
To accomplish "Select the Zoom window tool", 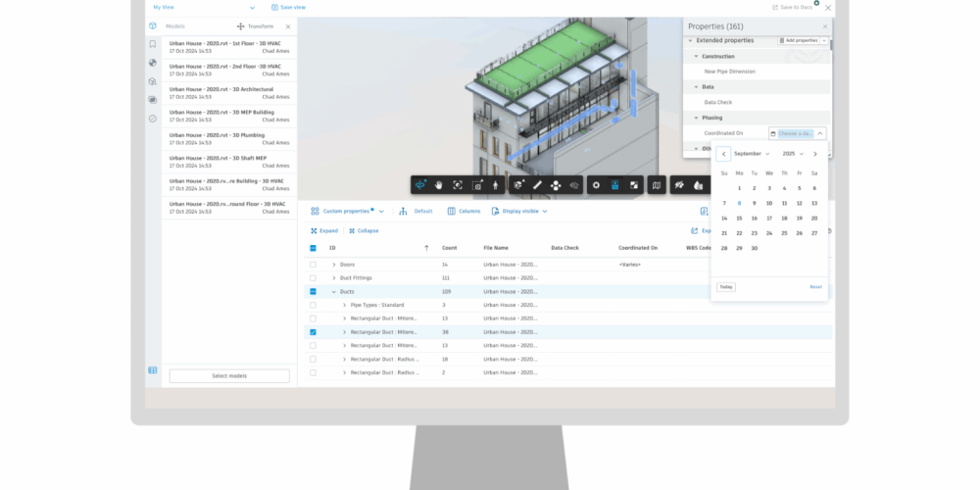I will pyautogui.click(x=477, y=185).
